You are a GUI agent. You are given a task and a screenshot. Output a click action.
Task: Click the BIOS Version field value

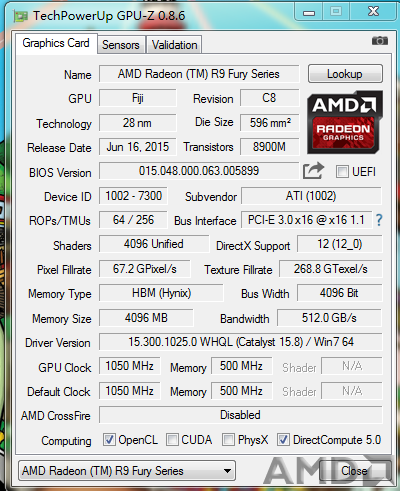(199, 171)
